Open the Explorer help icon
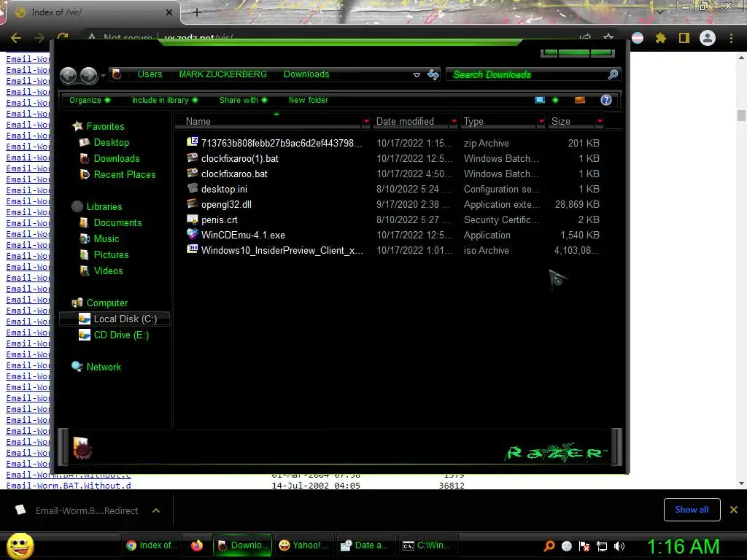This screenshot has width=747, height=560. coord(606,100)
